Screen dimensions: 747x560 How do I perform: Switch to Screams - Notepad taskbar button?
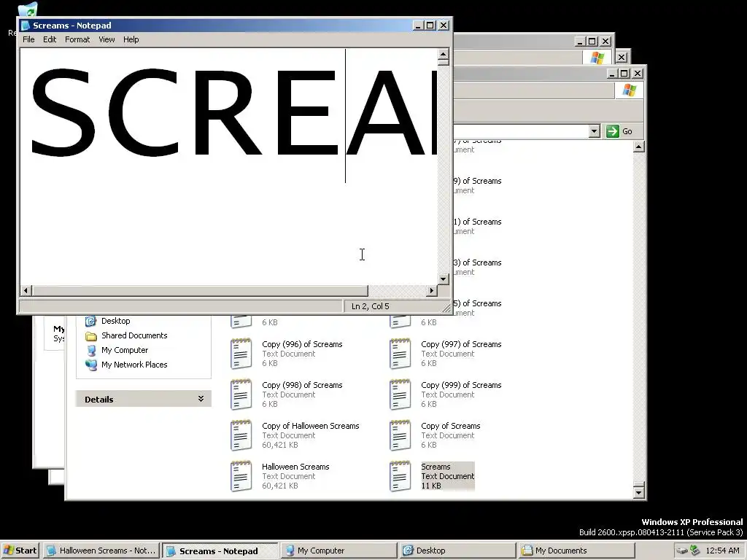pyautogui.click(x=219, y=551)
